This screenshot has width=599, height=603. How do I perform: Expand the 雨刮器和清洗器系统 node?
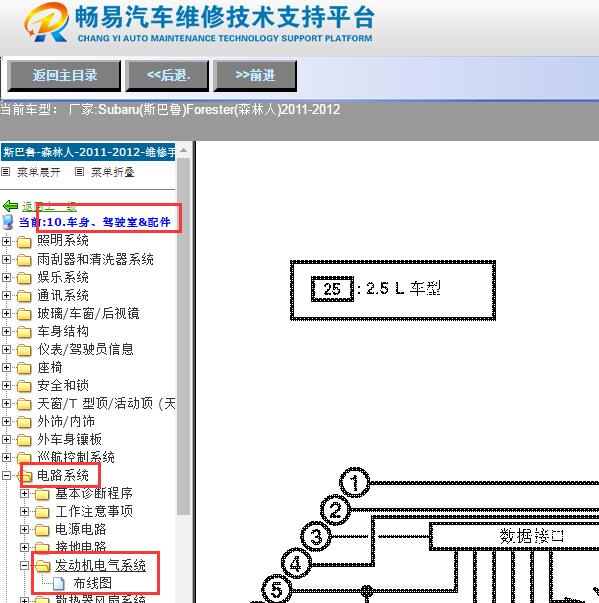click(x=6, y=259)
